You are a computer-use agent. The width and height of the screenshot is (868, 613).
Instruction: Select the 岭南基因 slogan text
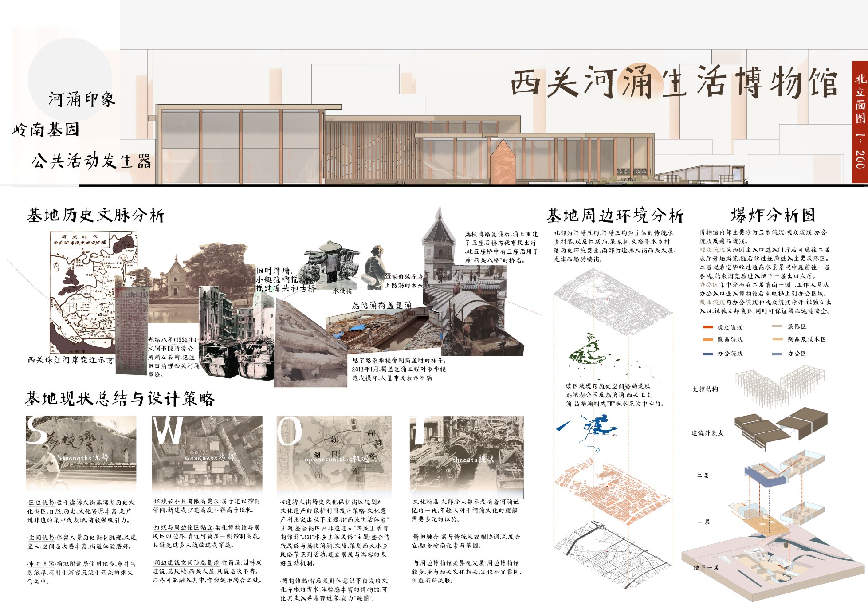tap(46, 130)
